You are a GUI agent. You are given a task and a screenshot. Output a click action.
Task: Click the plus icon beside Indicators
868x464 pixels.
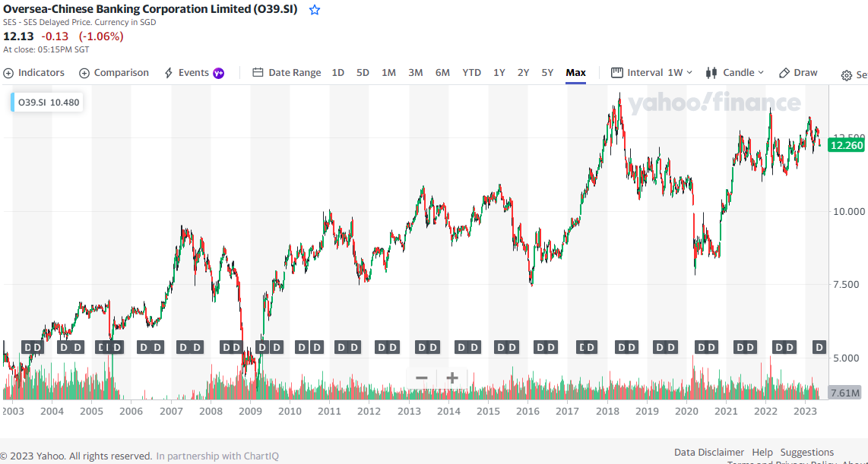[8, 73]
